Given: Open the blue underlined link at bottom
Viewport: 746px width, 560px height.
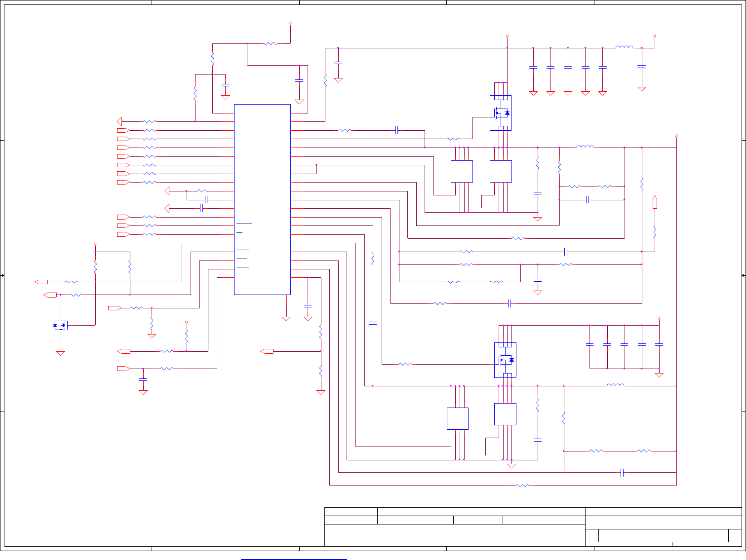Looking at the screenshot, I should pyautogui.click(x=294, y=560).
